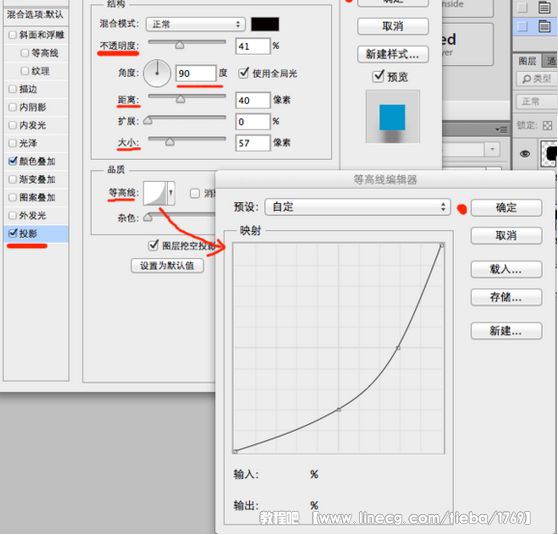
Task: Click the 存储... save button
Action: pos(506,297)
